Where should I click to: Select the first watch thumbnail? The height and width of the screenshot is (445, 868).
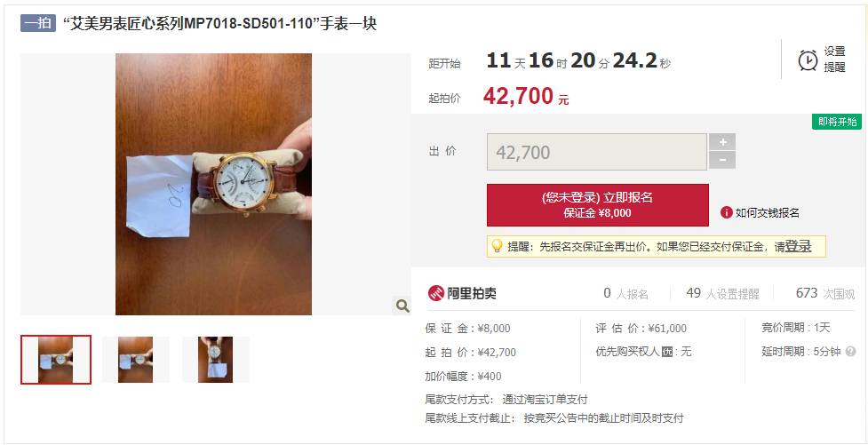pos(56,360)
